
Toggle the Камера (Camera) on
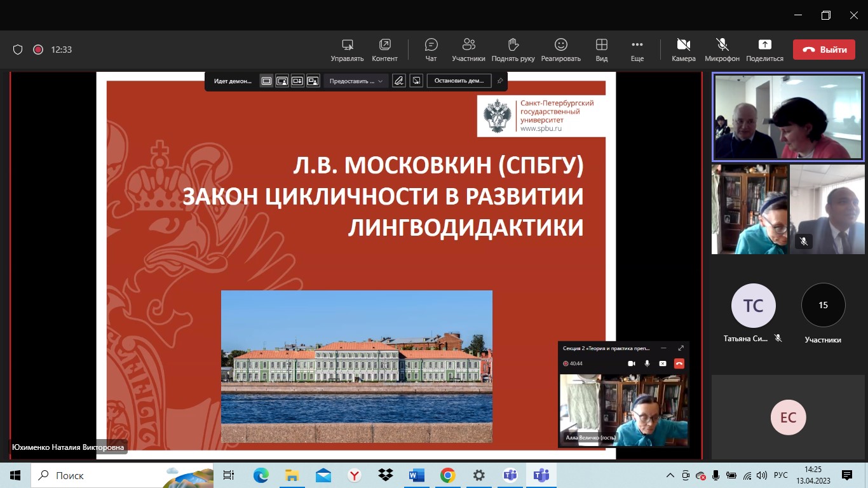pyautogui.click(x=683, y=45)
